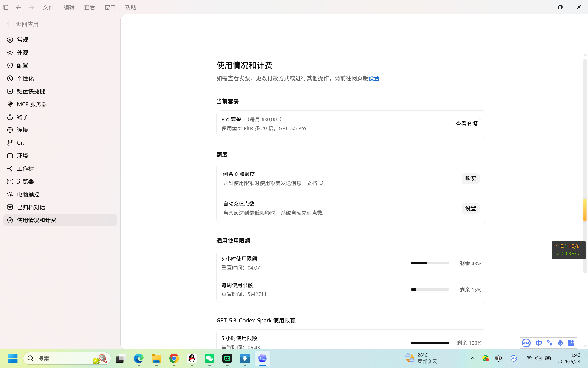
Task: Open the Wi-Fi network tray icon
Action: pos(529,358)
